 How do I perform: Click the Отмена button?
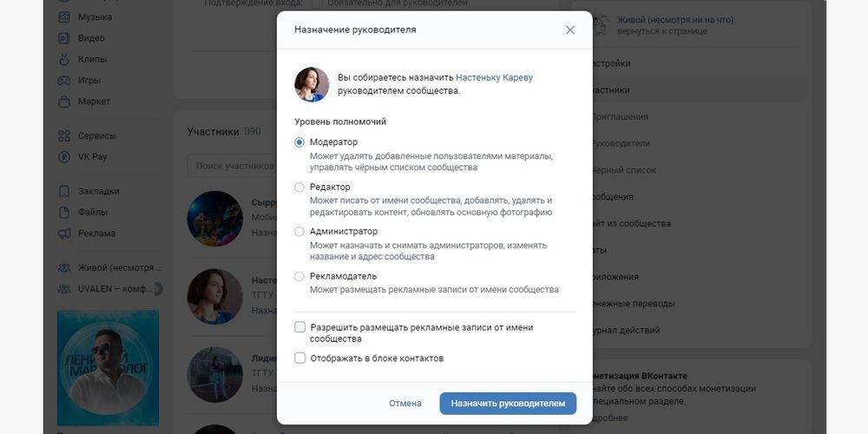click(x=405, y=404)
